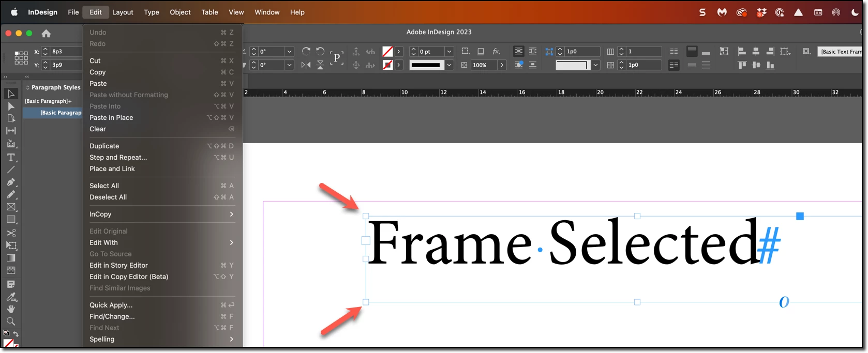Select the Pencil tool

pyautogui.click(x=11, y=194)
